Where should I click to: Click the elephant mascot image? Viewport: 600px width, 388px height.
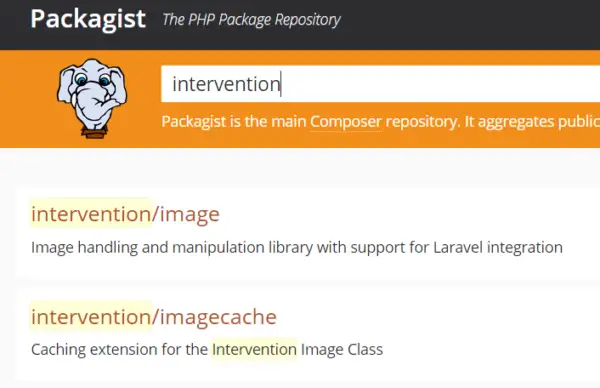pos(92,98)
